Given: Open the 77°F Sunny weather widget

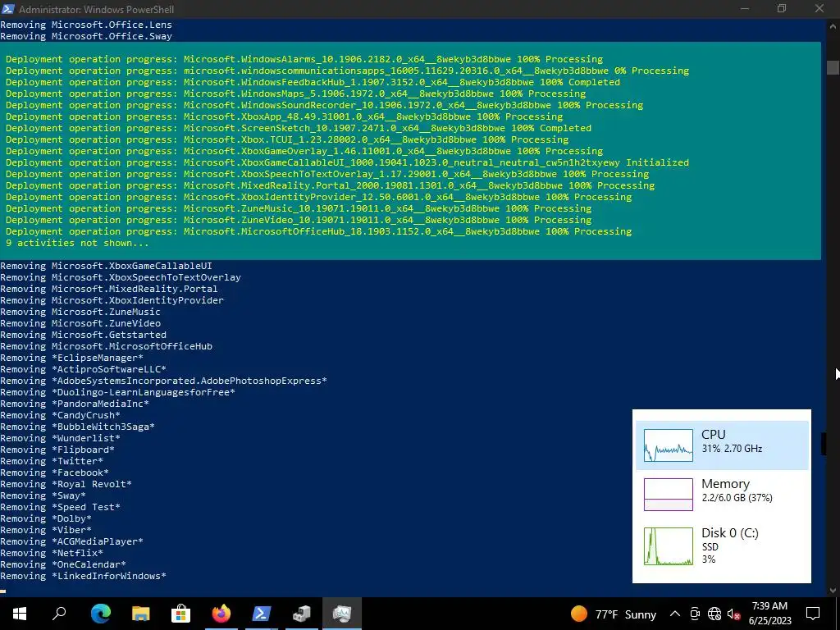Looking at the screenshot, I should tap(613, 614).
